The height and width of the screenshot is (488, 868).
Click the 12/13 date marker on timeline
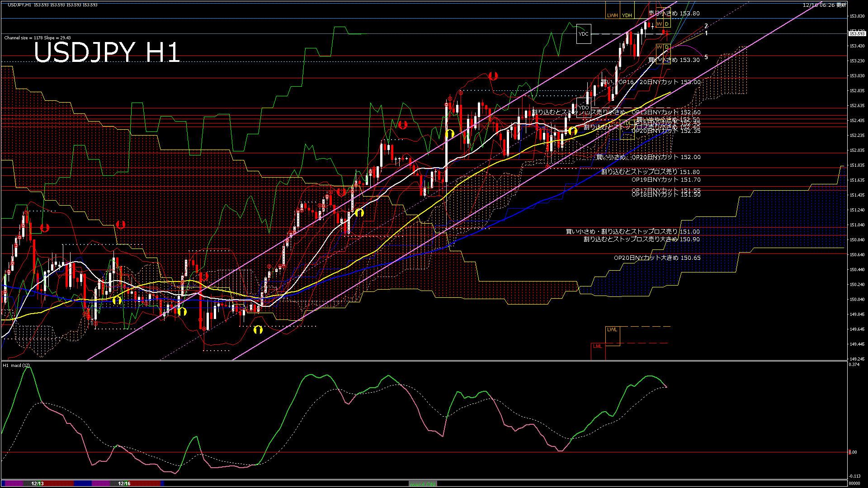click(x=38, y=483)
